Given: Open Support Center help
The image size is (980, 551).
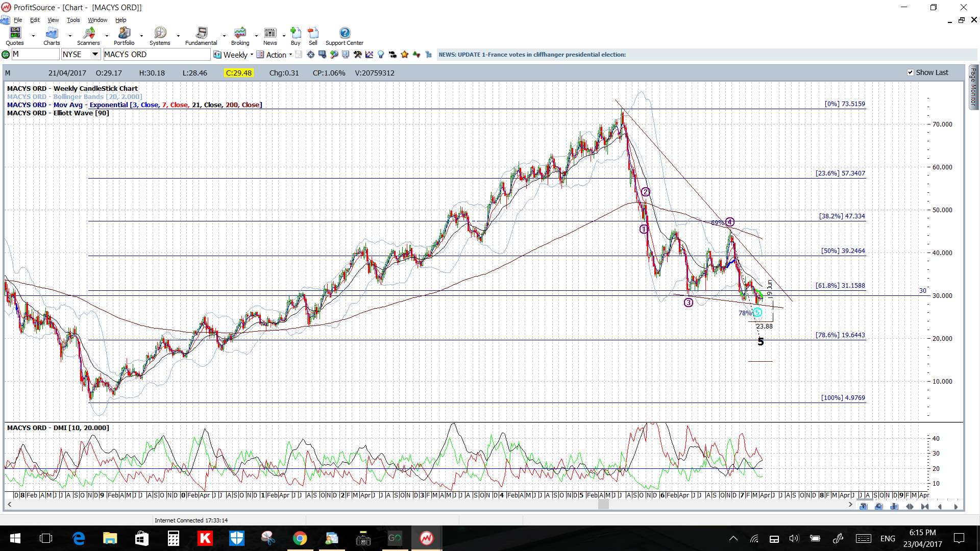Looking at the screenshot, I should tap(345, 36).
